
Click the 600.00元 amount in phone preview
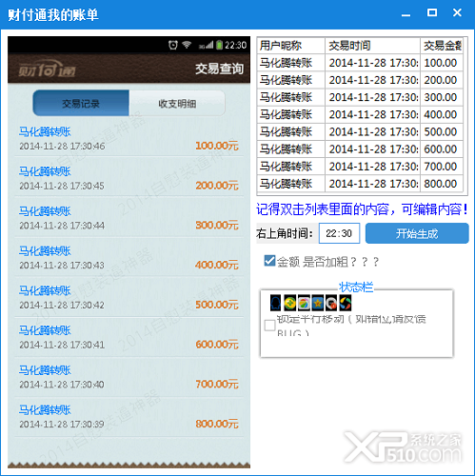(217, 345)
